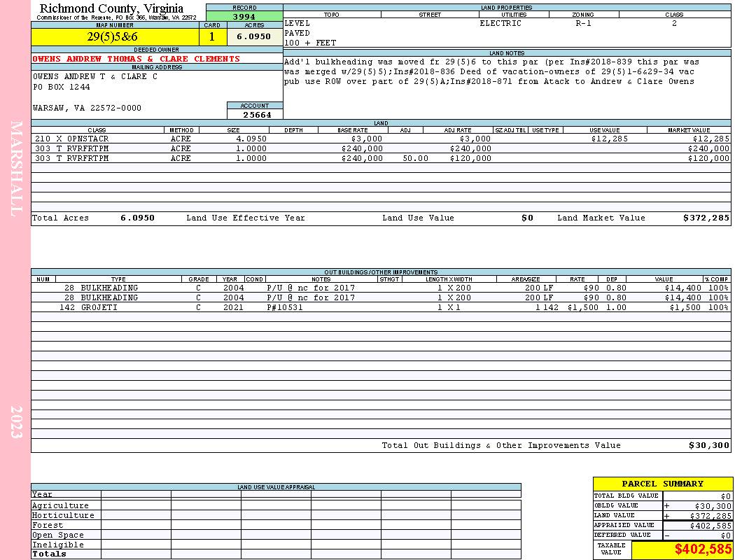The width and height of the screenshot is (735, 560).
Task: Click the record number 3994
Action: (244, 17)
